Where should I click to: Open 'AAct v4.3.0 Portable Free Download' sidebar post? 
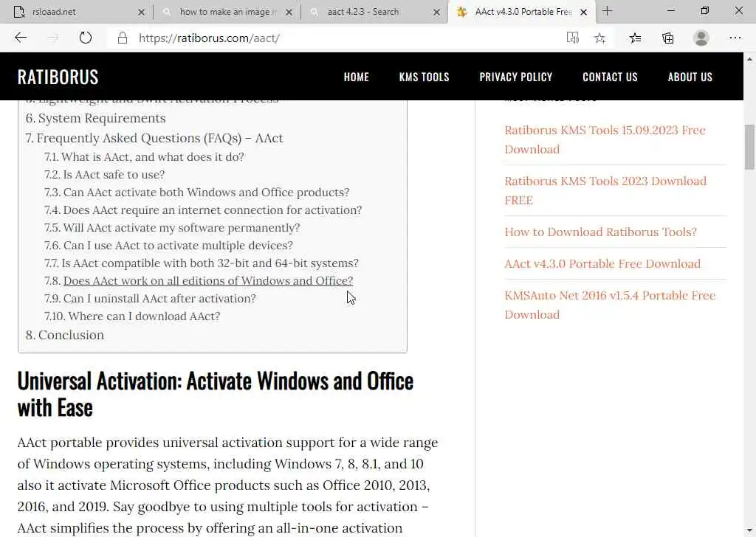(x=602, y=264)
